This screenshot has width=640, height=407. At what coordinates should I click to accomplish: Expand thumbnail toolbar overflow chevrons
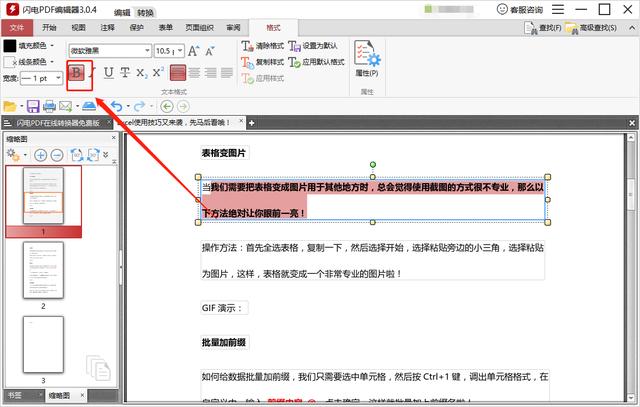pos(106,155)
